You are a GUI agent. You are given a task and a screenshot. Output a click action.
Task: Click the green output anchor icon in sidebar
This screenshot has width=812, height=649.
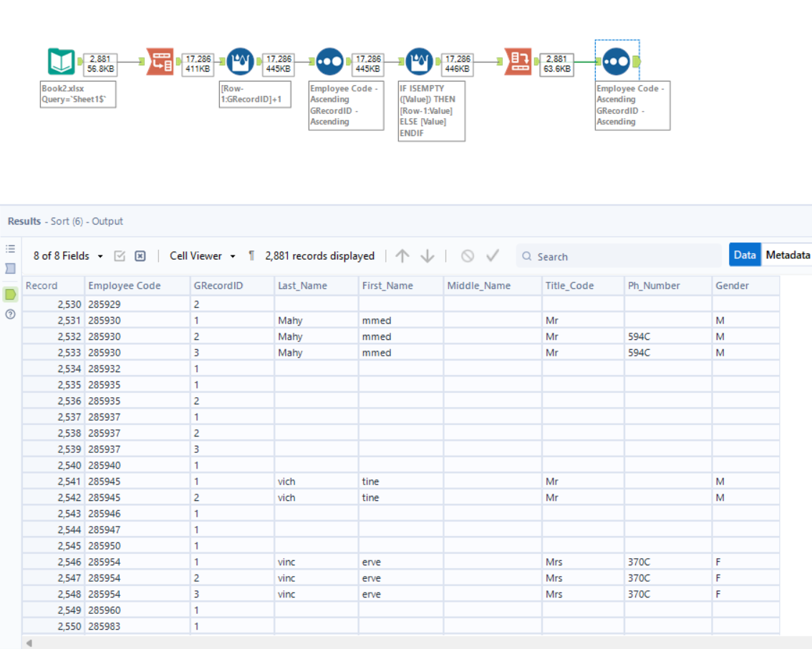10,294
